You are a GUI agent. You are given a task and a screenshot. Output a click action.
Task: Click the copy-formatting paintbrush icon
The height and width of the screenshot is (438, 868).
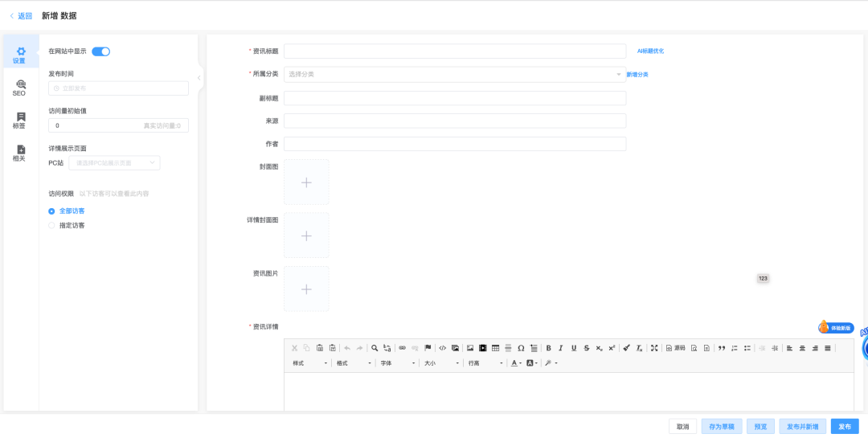point(627,348)
